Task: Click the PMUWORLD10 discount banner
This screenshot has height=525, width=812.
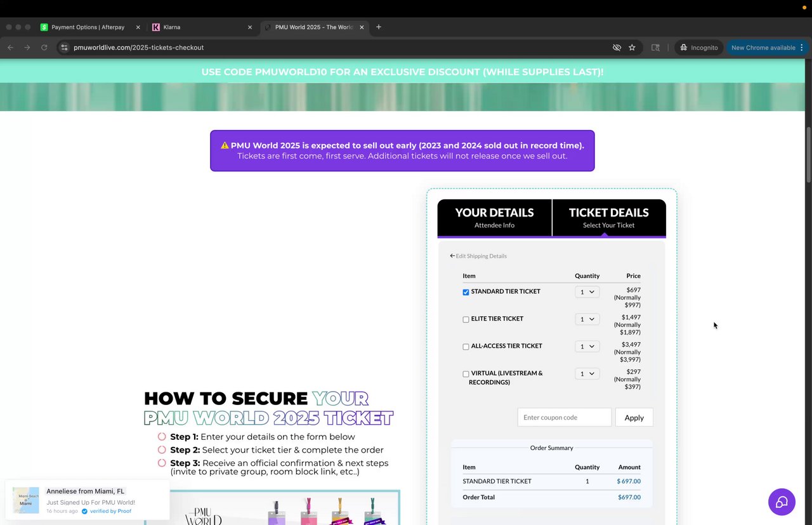Action: coord(402,72)
